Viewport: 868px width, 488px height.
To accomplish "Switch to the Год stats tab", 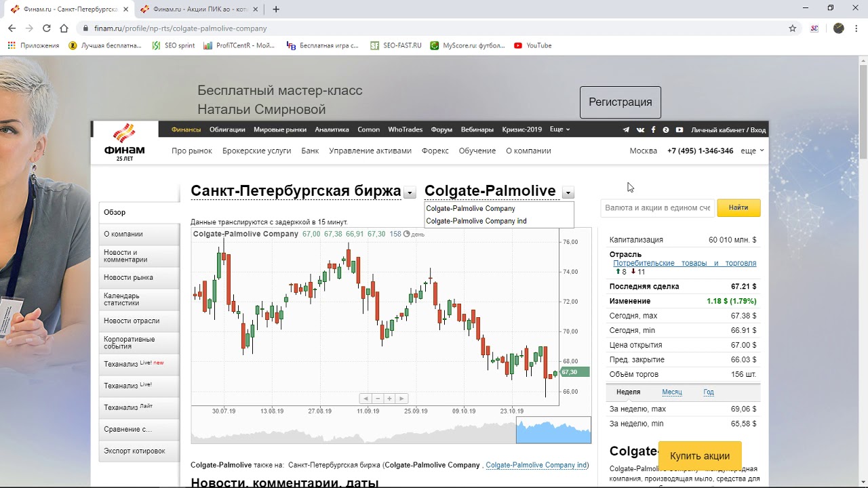I will pyautogui.click(x=709, y=392).
